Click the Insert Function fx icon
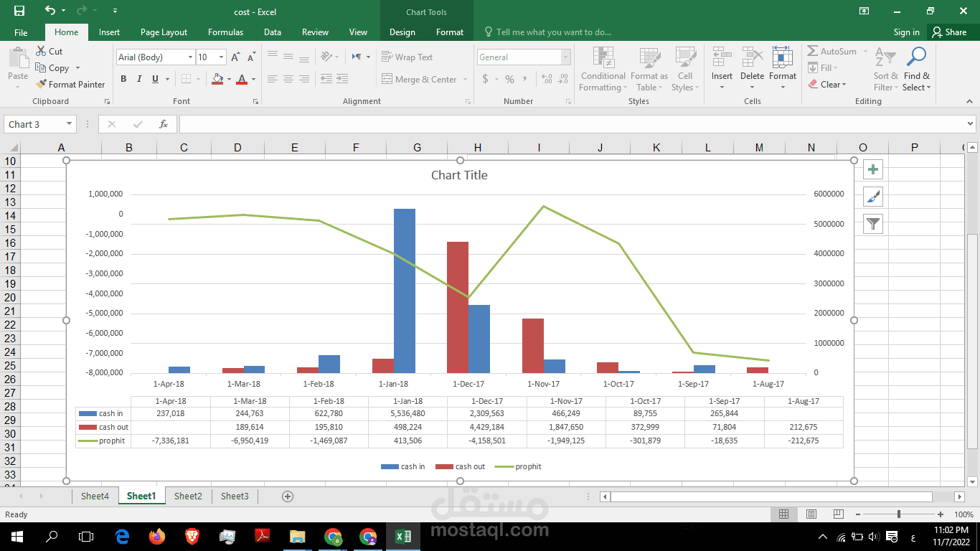 tap(164, 124)
